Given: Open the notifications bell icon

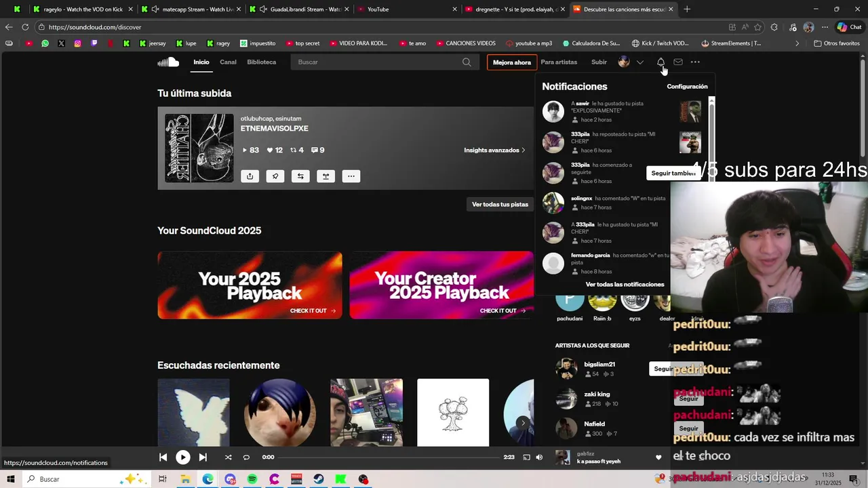Looking at the screenshot, I should 660,62.
